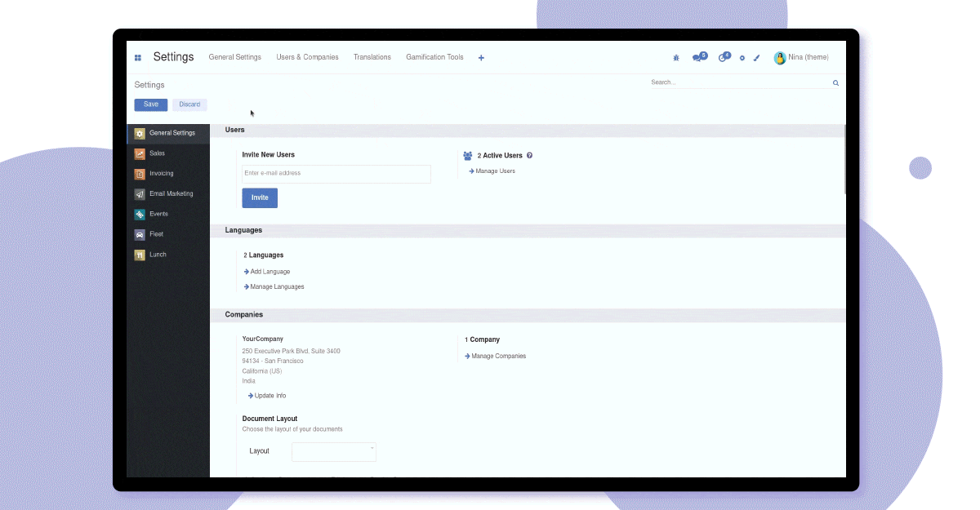
Task: Click the Events icon in sidebar
Action: tap(140, 215)
